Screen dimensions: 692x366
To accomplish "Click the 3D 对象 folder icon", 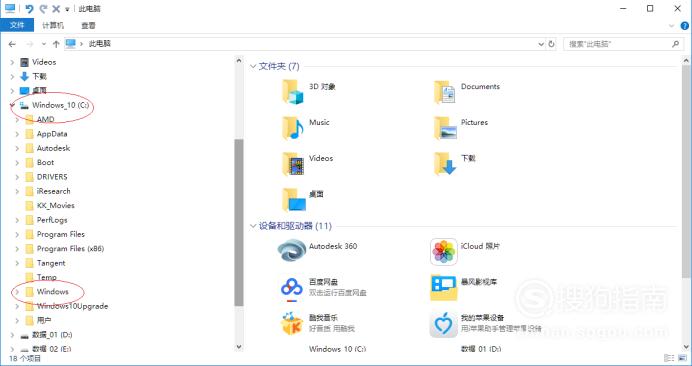I will [x=293, y=91].
